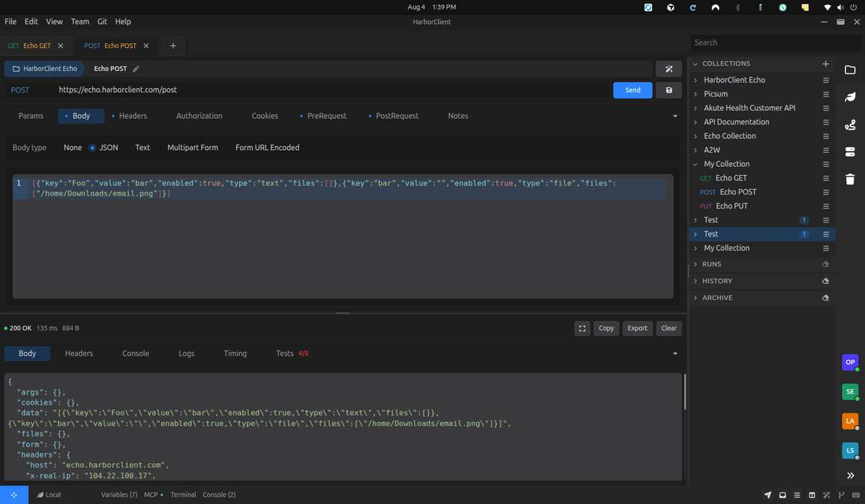The height and width of the screenshot is (504, 865).
Task: Expand the ARCHIVE section
Action: 695,298
